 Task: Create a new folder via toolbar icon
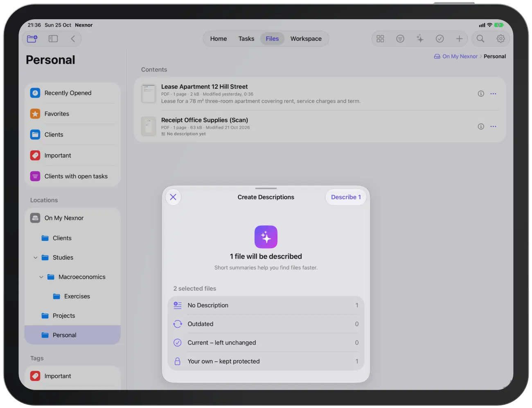pyautogui.click(x=32, y=39)
